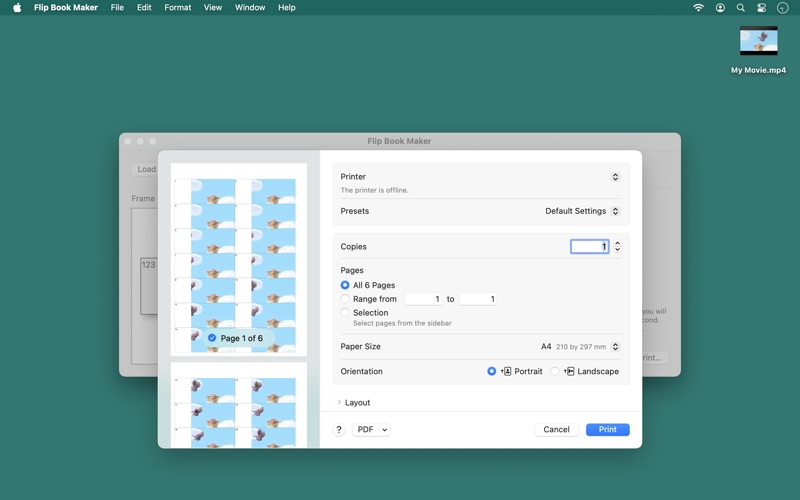Open the user account menu bar icon
This screenshot has width=800, height=500.
(720, 8)
